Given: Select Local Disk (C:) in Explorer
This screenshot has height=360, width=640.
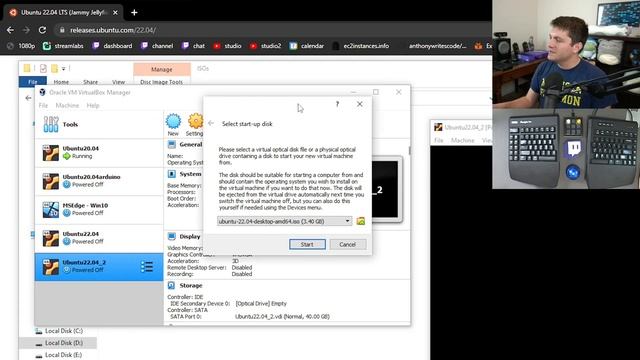Looking at the screenshot, I should 59,331.
